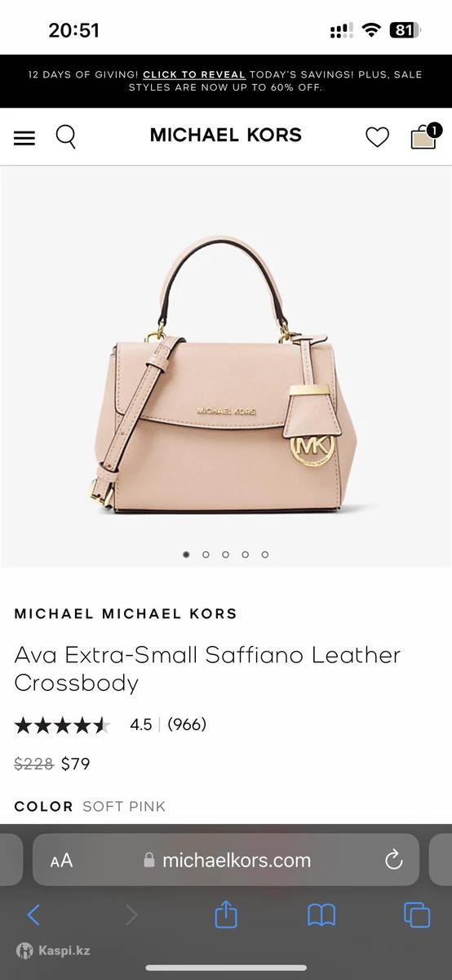Open Safari's bookmarks book icon
The width and height of the screenshot is (452, 980).
(321, 915)
